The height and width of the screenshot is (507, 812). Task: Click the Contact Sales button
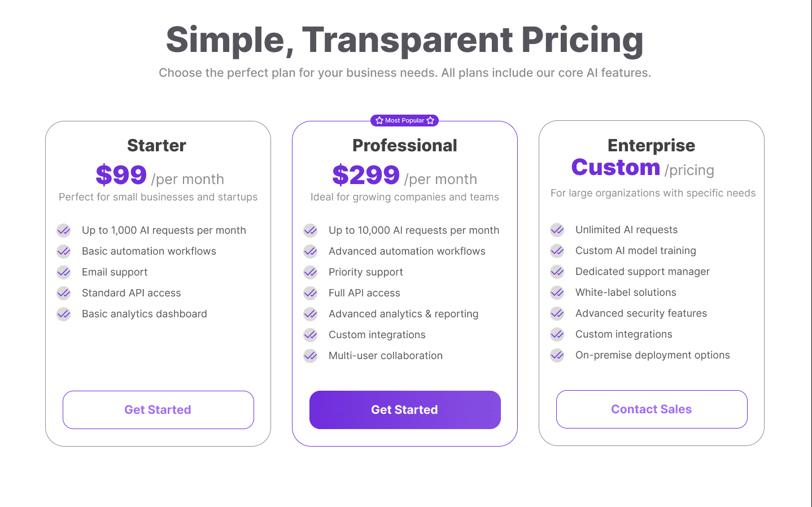pos(651,409)
